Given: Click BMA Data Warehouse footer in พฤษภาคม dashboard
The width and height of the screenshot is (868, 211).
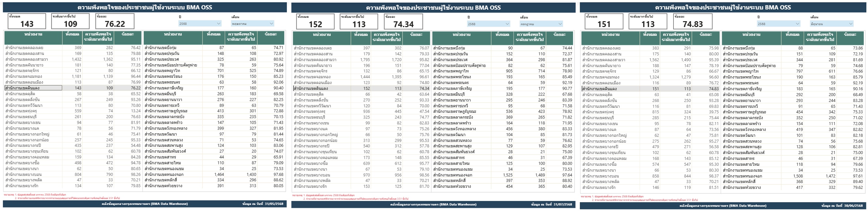Looking at the screenshot, I should click(144, 204).
